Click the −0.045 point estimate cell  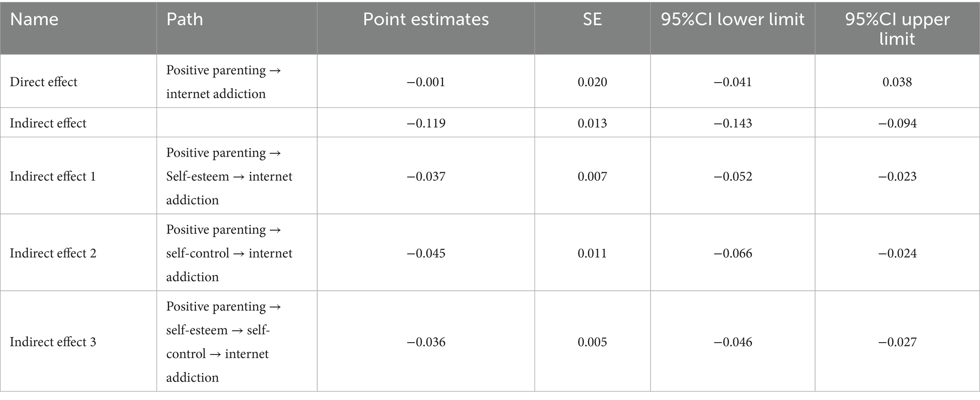click(426, 253)
